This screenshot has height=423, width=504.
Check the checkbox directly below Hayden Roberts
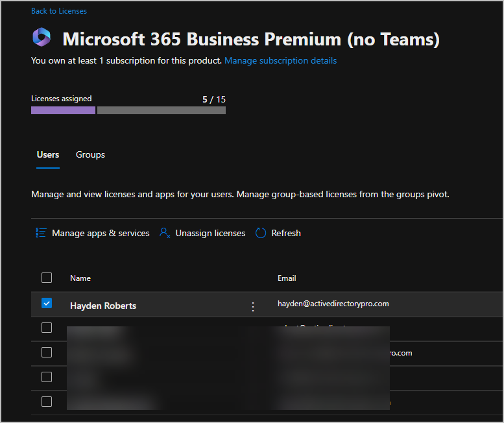pos(47,328)
